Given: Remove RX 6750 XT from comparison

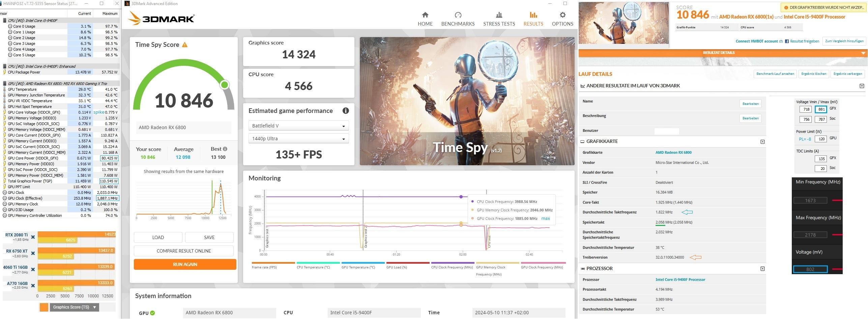Looking at the screenshot, I should 33,253.
